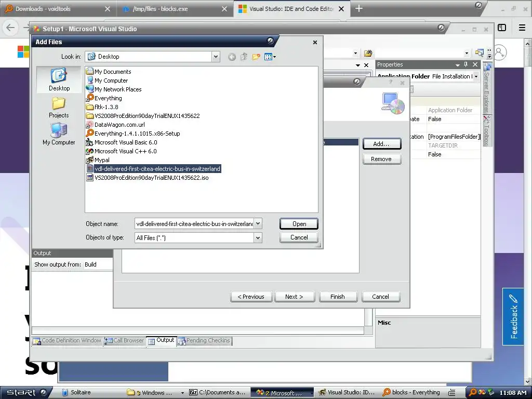Open the Projects place shortcut

point(59,107)
